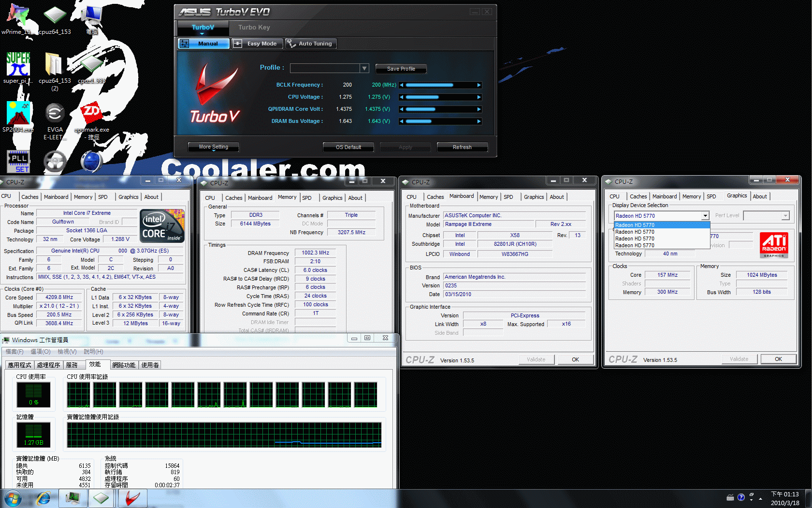Click the taskbar clock showing 下午 01:13

785,494
